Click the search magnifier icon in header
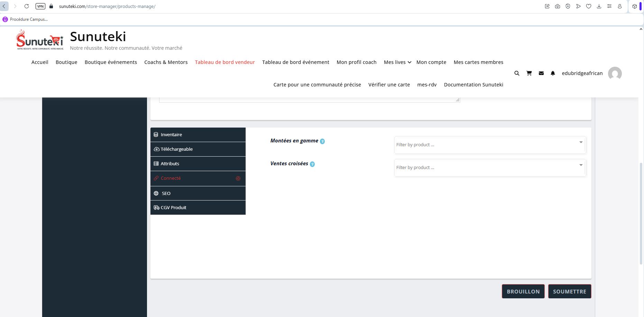644x317 pixels. pyautogui.click(x=517, y=73)
